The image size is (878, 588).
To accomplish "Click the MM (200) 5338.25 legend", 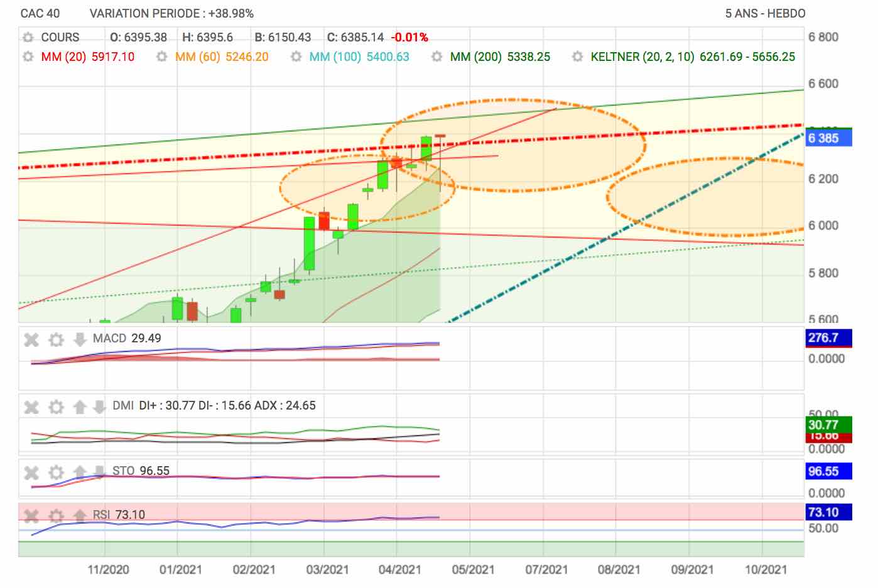I will 500,57.
